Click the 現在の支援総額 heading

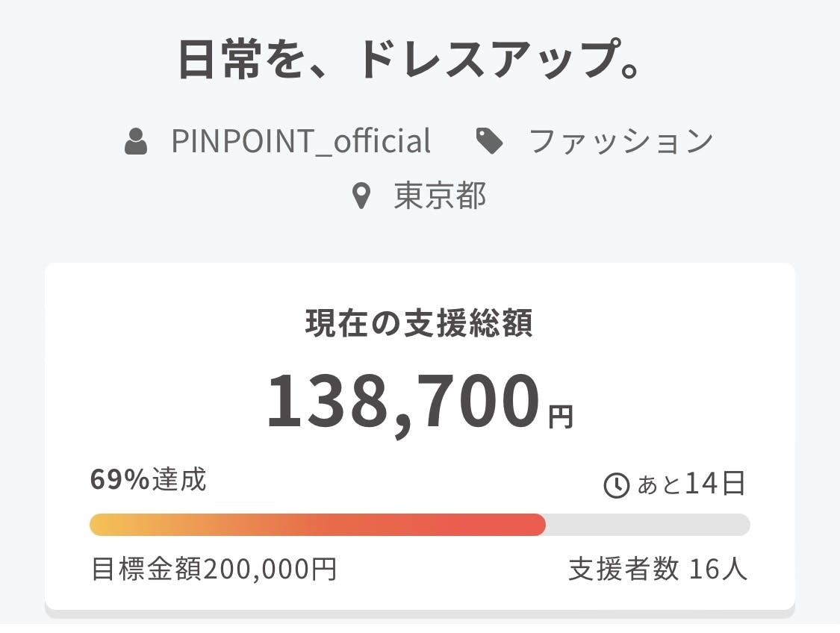pos(419,323)
